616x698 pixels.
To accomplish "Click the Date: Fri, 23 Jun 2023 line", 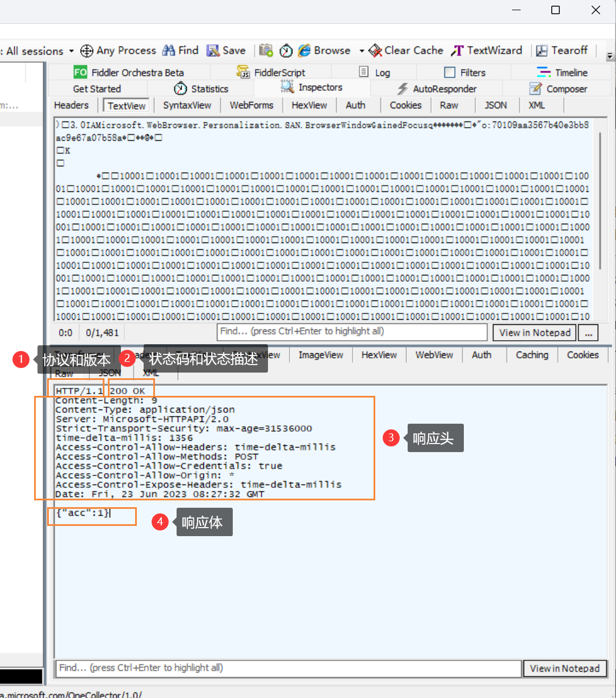I will click(160, 494).
